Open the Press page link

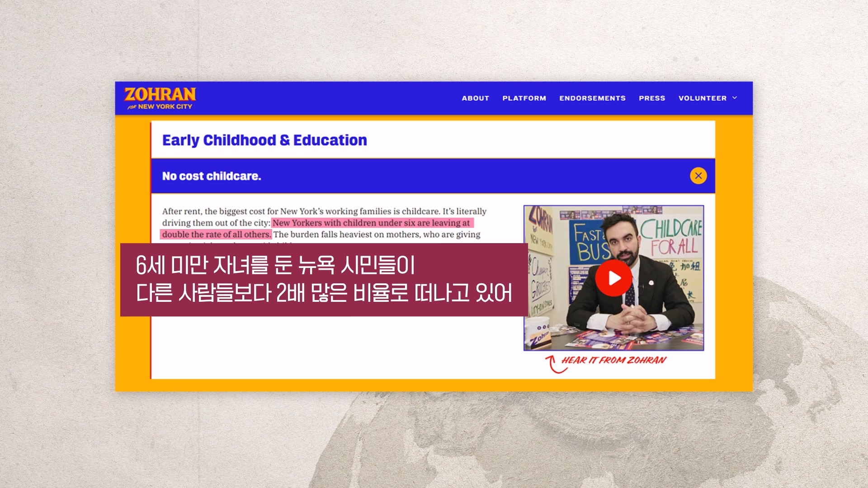pos(651,98)
